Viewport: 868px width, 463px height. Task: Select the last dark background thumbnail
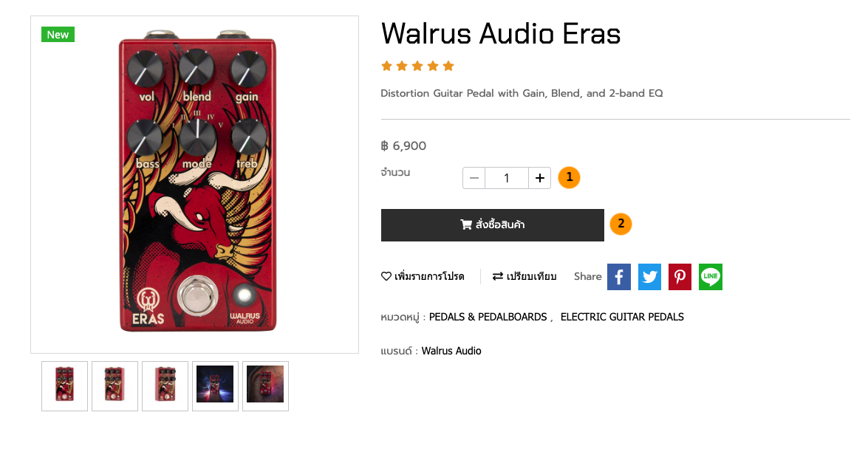[265, 386]
